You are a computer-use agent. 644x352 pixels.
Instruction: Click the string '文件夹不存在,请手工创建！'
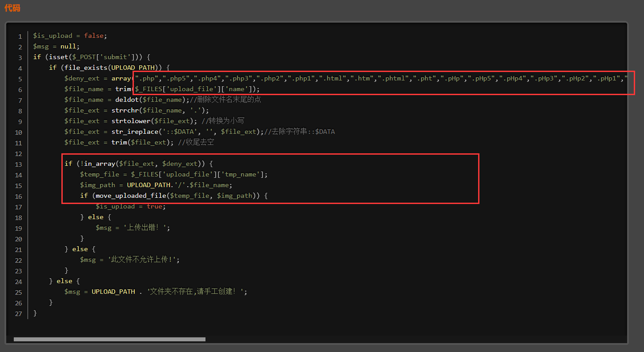195,292
